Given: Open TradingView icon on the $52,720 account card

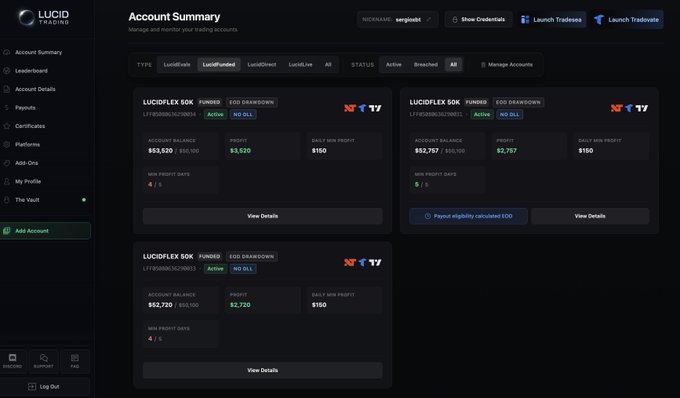Looking at the screenshot, I should pos(375,262).
